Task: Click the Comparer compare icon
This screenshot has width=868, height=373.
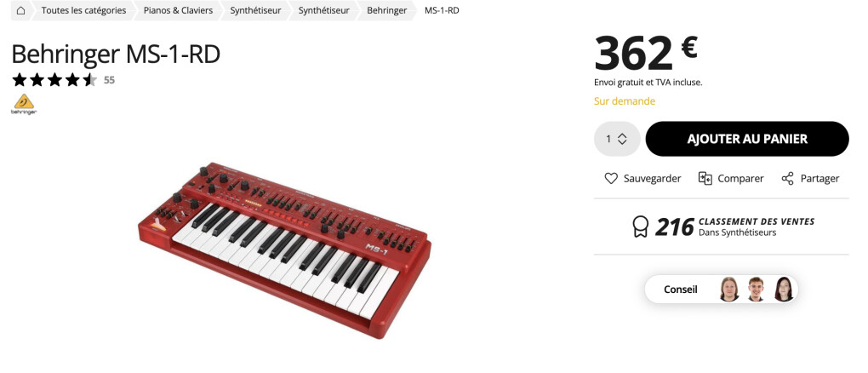Action: (705, 179)
